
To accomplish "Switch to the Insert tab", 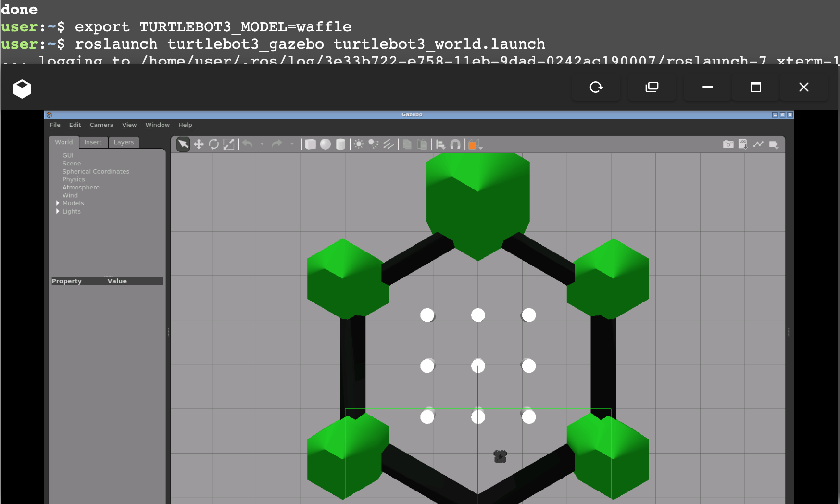I will (x=93, y=142).
